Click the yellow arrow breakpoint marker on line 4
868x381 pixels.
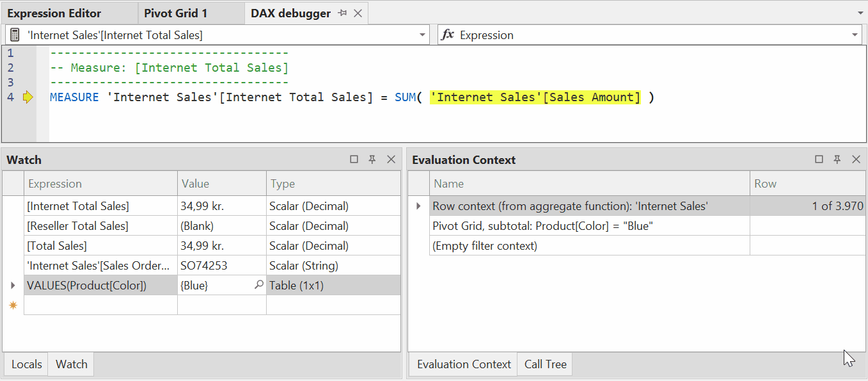[28, 97]
